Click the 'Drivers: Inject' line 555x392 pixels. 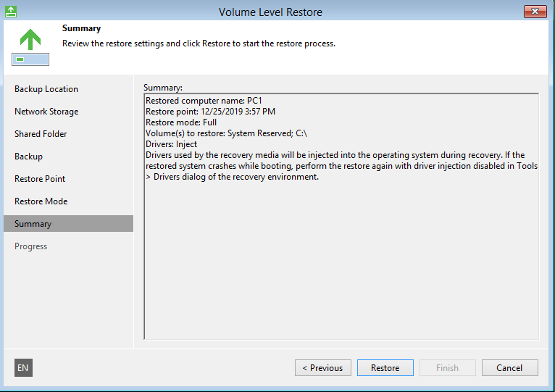[171, 144]
